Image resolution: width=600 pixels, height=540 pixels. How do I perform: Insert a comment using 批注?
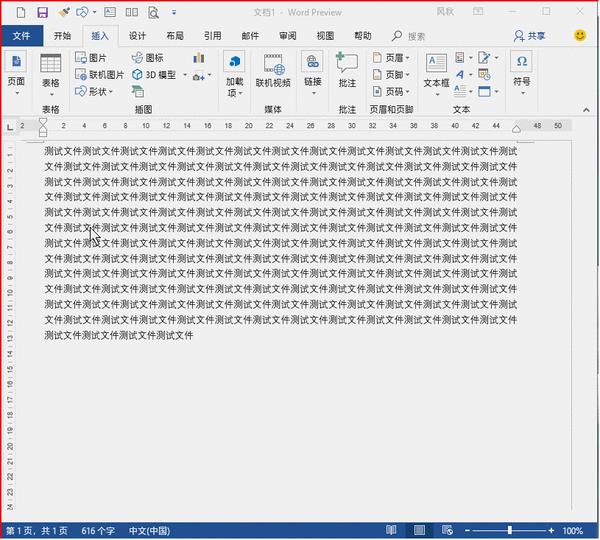[x=347, y=71]
